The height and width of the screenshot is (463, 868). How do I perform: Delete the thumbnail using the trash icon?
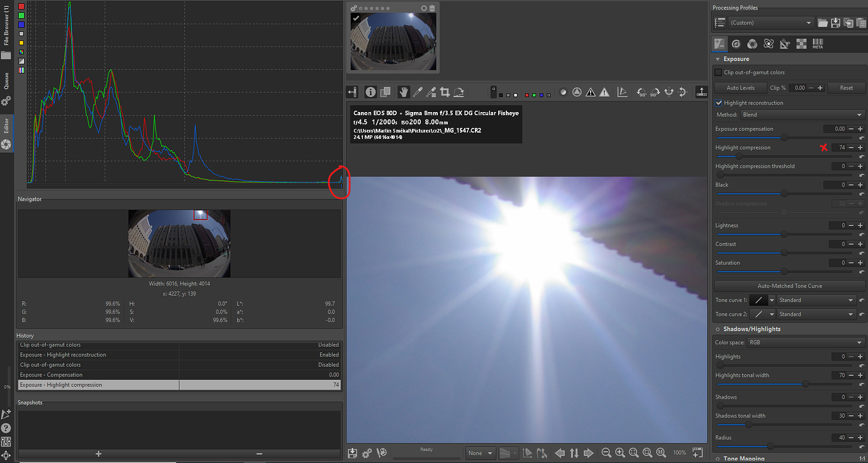point(432,8)
